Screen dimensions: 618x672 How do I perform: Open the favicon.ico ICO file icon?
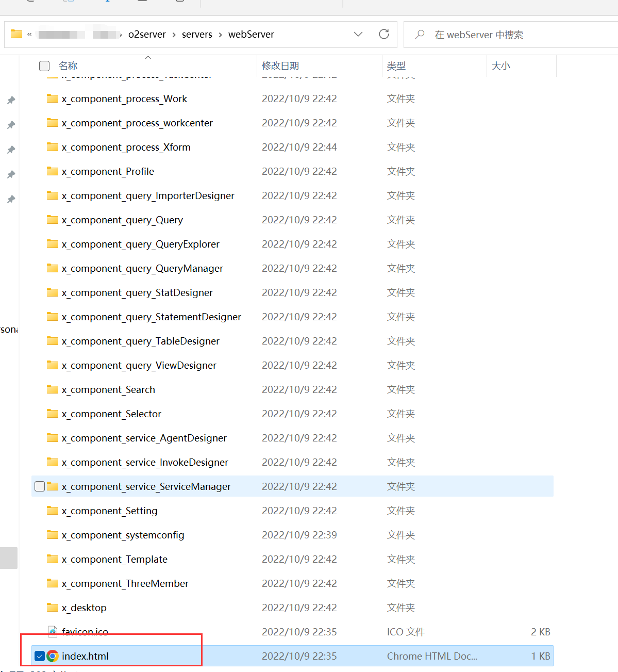[52, 631]
